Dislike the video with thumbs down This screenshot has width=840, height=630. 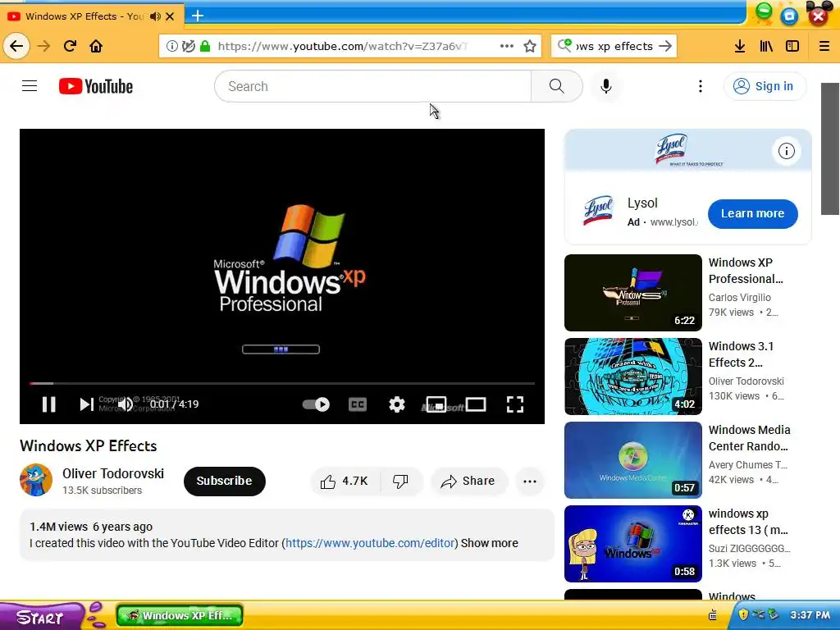[400, 481]
